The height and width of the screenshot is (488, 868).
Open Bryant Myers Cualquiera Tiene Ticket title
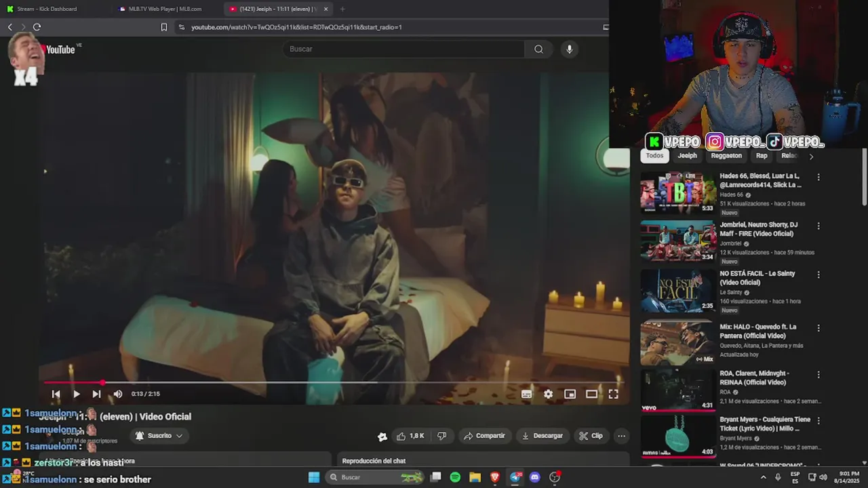765,424
